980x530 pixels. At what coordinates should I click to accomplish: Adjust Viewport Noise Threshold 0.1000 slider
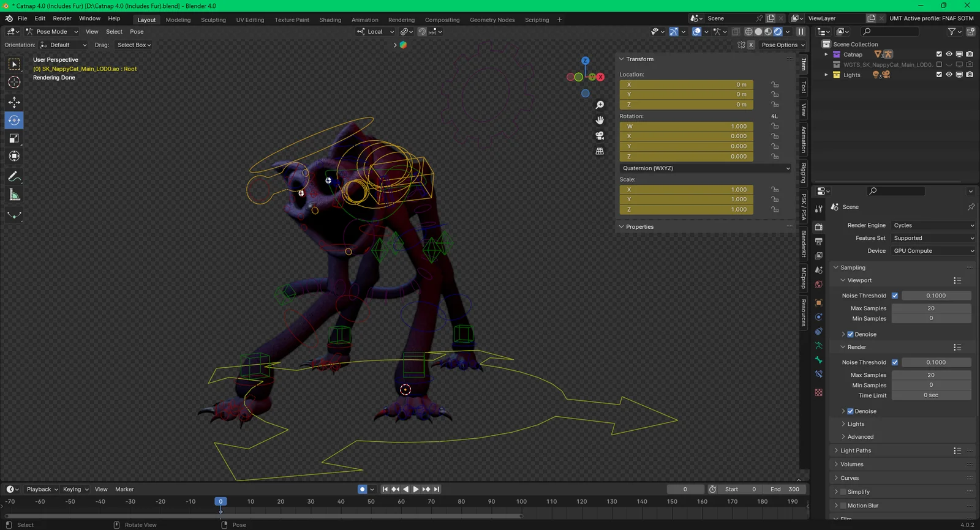click(936, 296)
